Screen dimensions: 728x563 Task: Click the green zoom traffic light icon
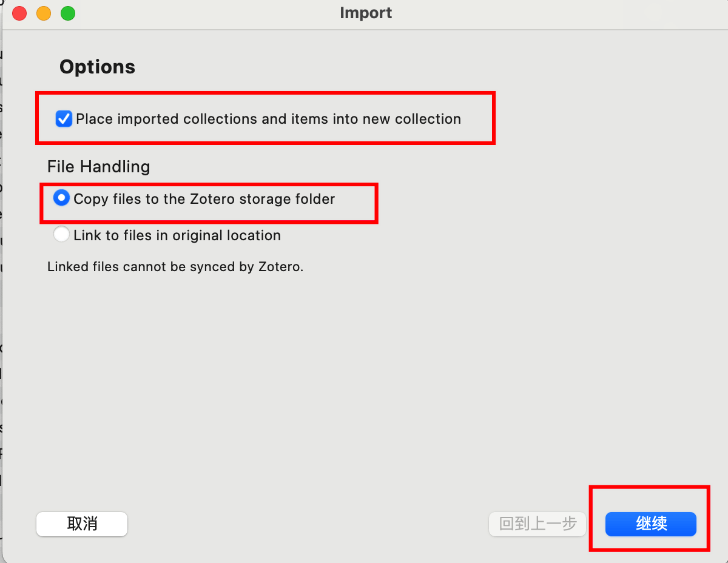tap(67, 13)
